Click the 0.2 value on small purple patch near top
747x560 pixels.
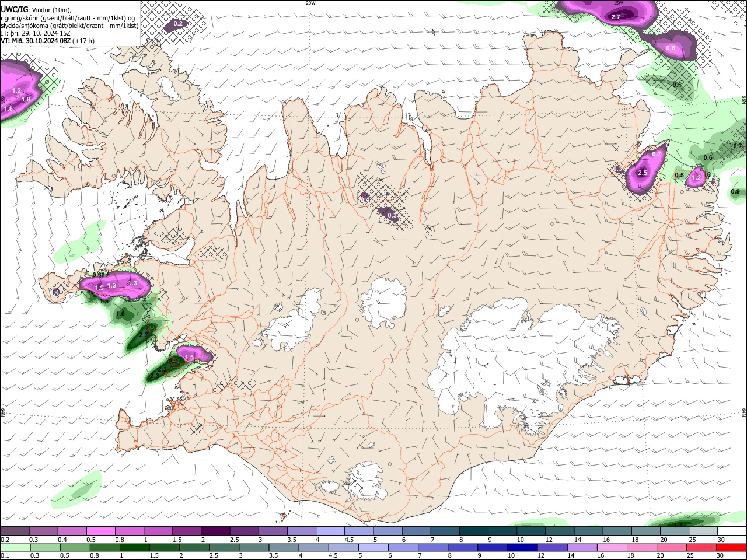tap(178, 24)
